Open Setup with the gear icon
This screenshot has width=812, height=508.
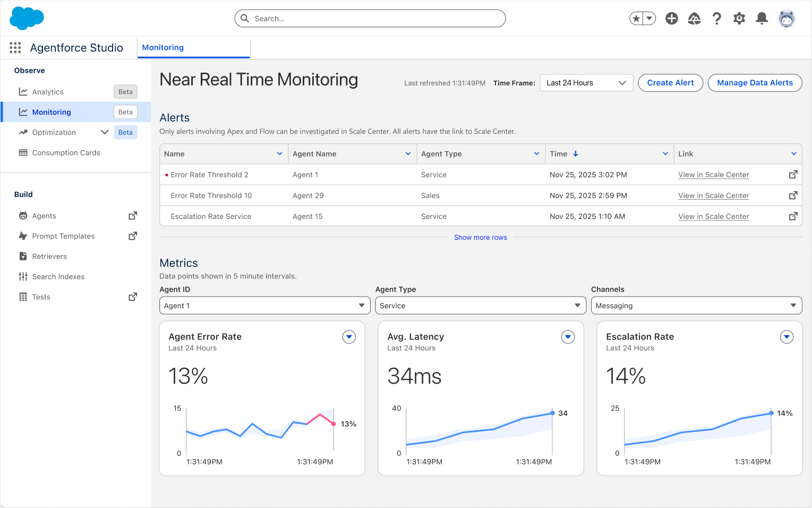click(739, 18)
